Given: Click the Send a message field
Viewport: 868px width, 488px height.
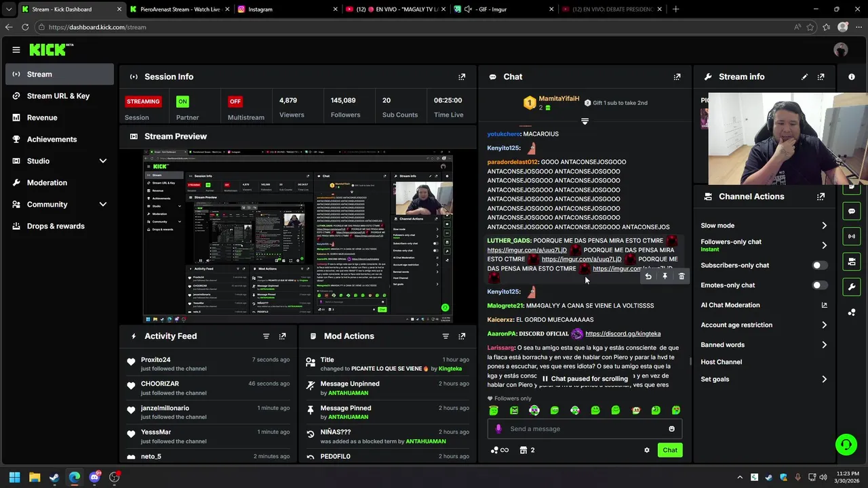Looking at the screenshot, I should click(x=585, y=428).
